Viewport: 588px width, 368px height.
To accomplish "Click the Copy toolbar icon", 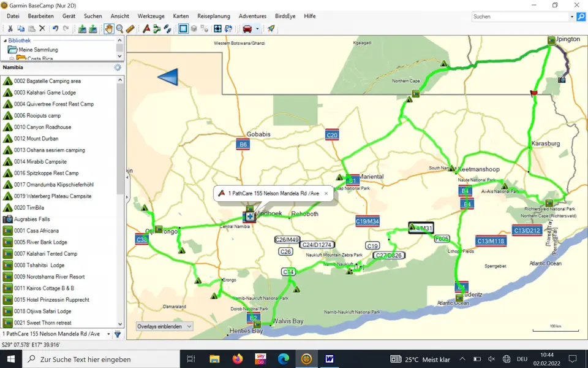I will [21, 29].
